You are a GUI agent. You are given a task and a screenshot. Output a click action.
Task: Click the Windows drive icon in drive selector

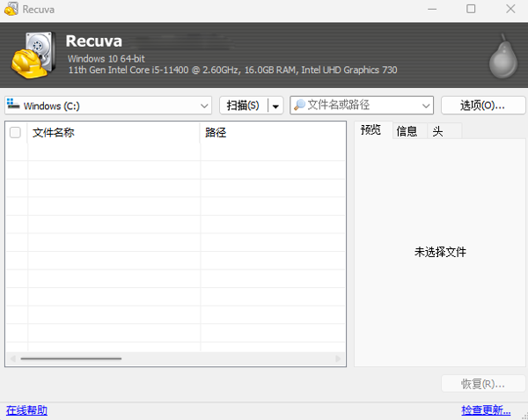pyautogui.click(x=14, y=106)
